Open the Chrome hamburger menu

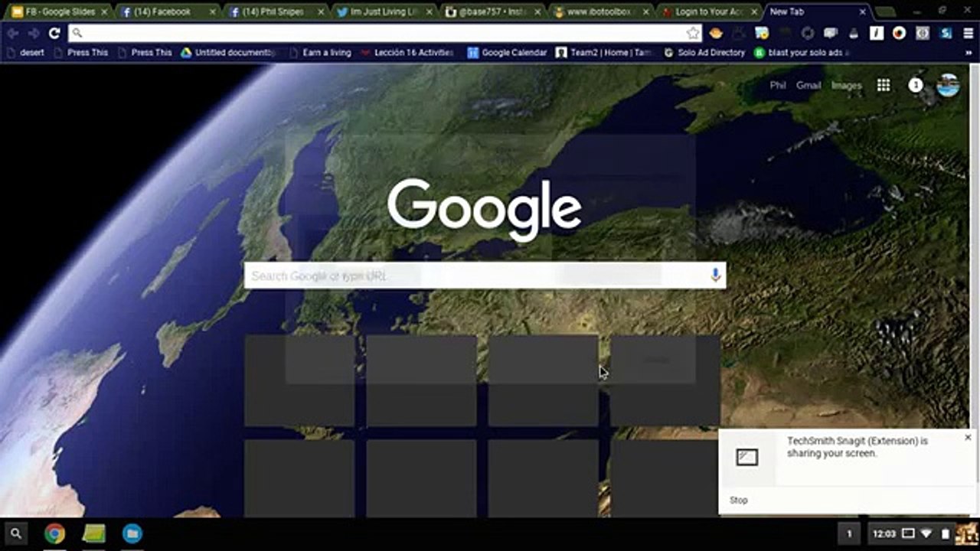click(x=969, y=33)
